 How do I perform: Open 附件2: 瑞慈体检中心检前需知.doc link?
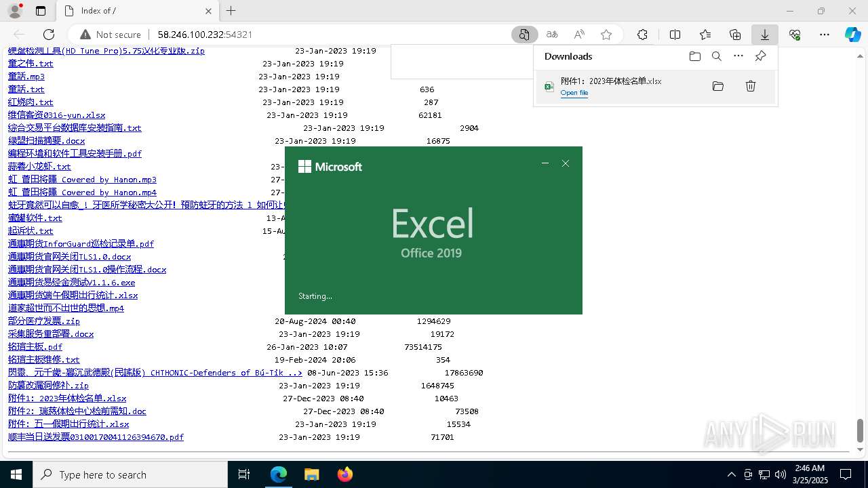pyautogui.click(x=77, y=411)
